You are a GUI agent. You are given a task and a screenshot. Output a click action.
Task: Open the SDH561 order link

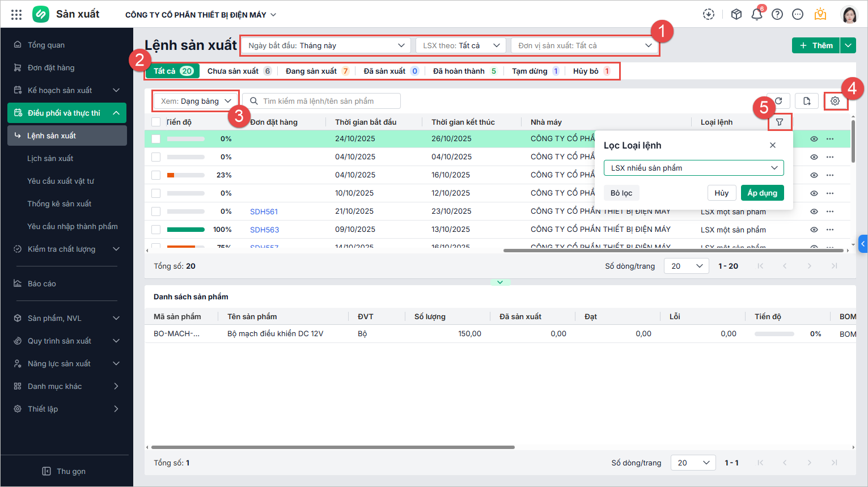(264, 211)
